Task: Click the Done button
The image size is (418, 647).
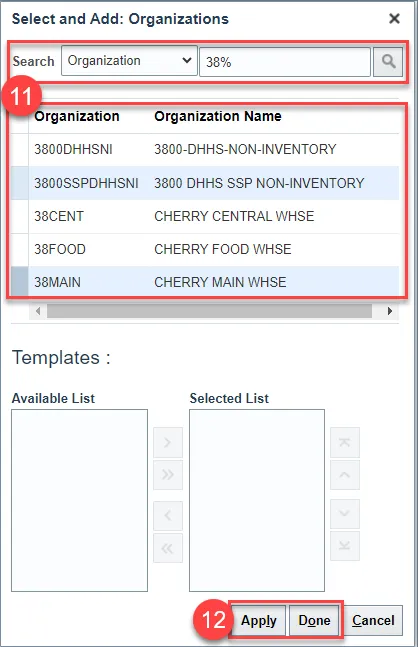Action: (314, 621)
